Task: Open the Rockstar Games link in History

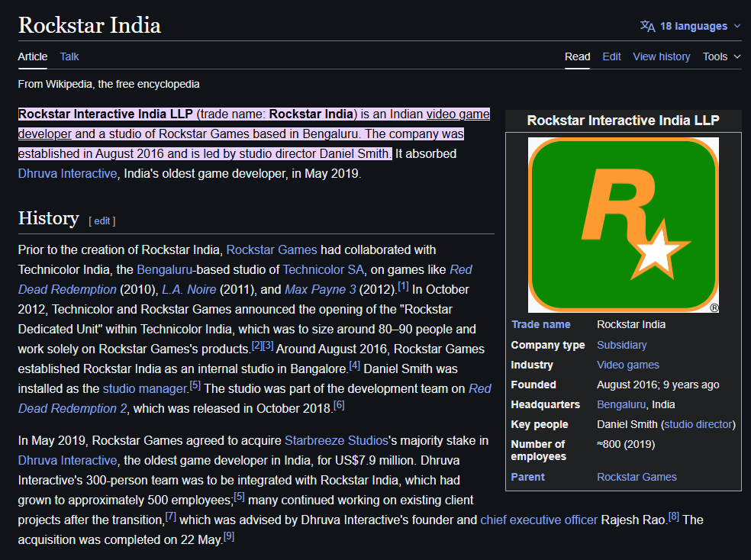Action: coord(272,249)
